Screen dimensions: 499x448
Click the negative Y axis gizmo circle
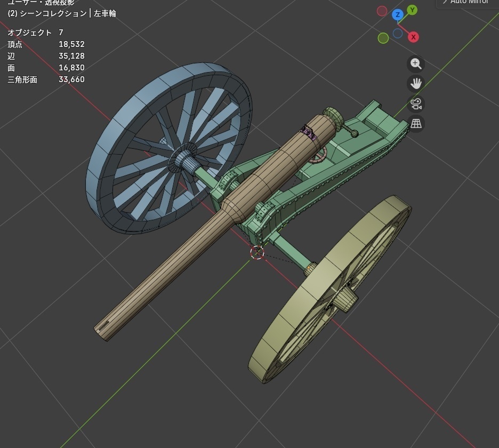coord(383,38)
